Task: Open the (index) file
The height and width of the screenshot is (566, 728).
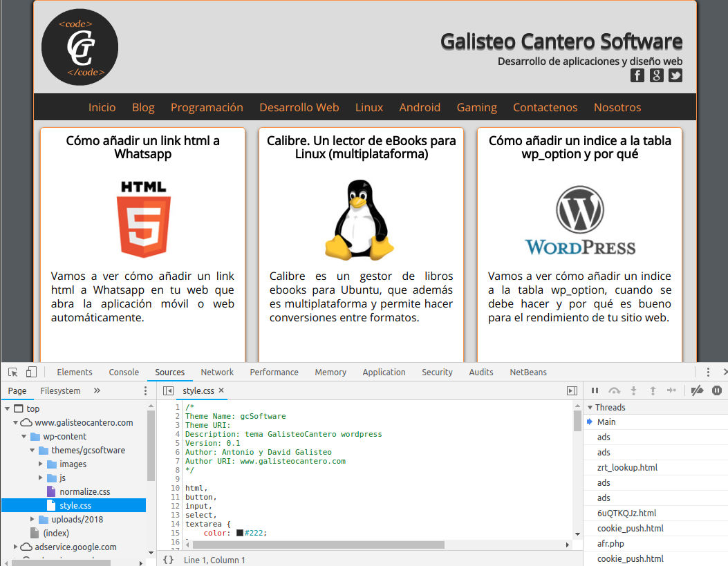Action: pos(56,533)
